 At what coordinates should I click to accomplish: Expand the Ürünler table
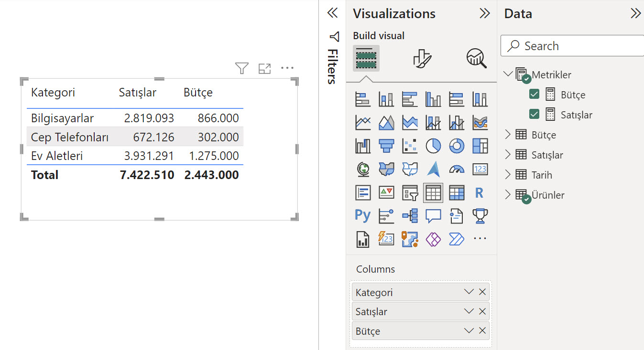click(508, 195)
